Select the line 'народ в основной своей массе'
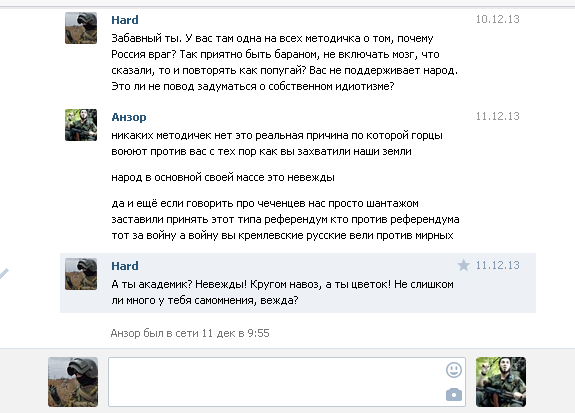This screenshot has width=575, height=413. tap(223, 178)
